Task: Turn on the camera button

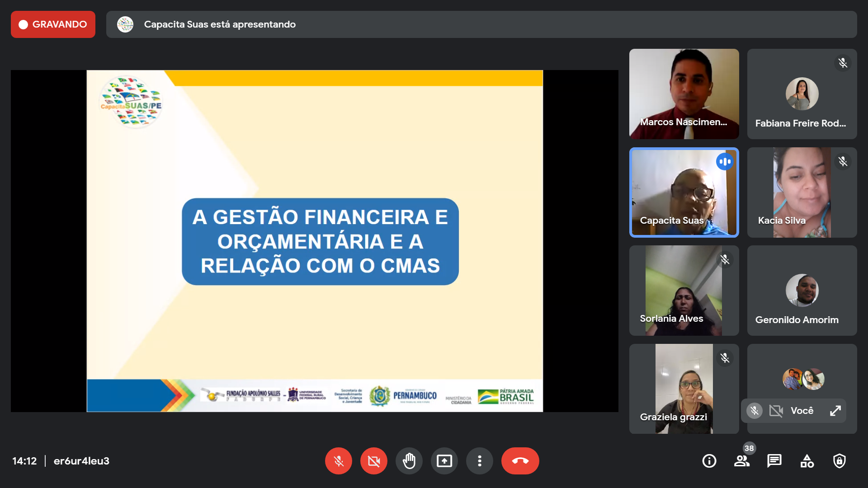Action: point(373,461)
